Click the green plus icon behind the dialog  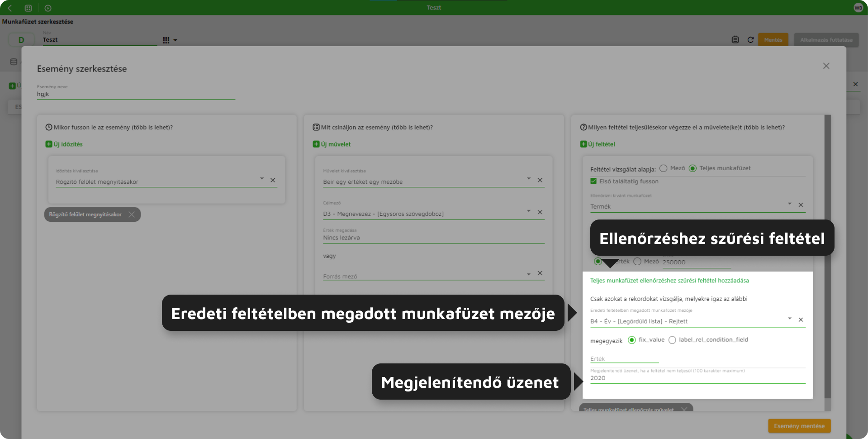(x=12, y=86)
